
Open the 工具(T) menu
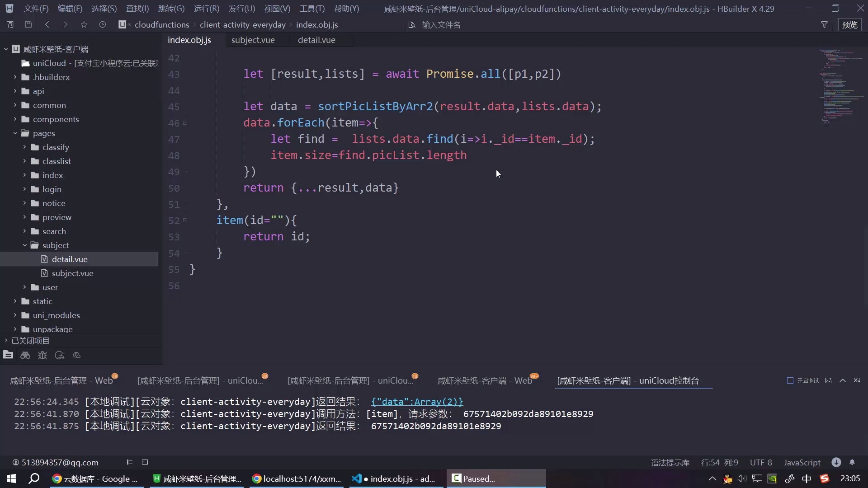pyautogui.click(x=311, y=8)
